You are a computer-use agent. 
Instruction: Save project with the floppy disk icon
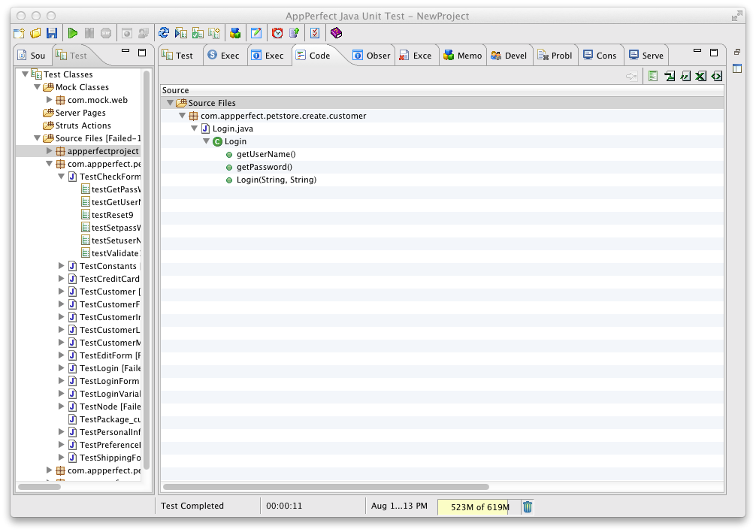[x=52, y=33]
